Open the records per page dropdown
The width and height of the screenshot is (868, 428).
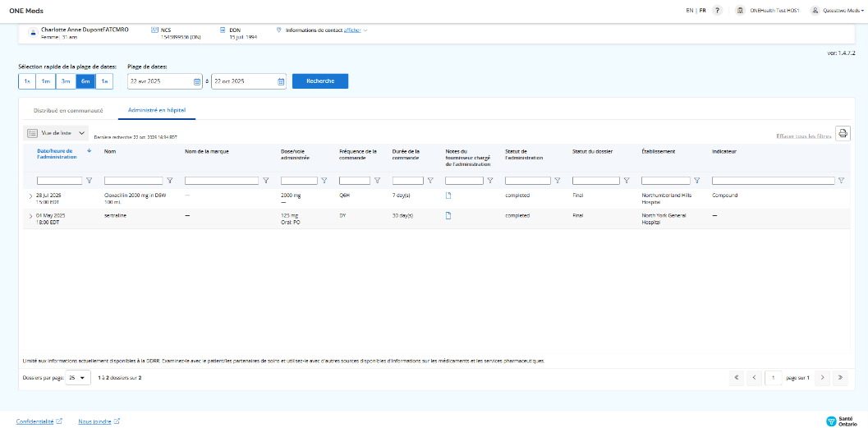(x=78, y=378)
